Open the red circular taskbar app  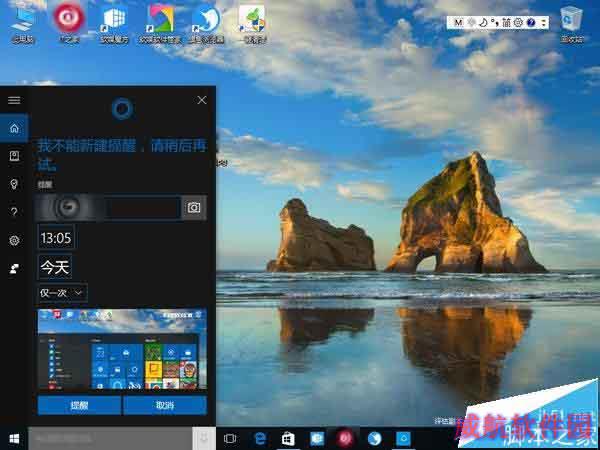[345, 438]
